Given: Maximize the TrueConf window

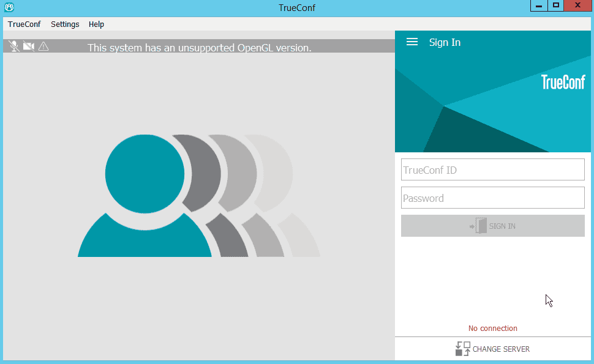Looking at the screenshot, I should click(x=556, y=6).
